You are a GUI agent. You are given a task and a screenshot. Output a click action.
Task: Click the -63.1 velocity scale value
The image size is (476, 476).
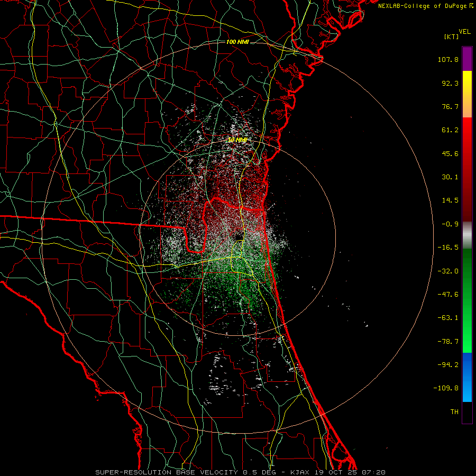pyautogui.click(x=448, y=318)
